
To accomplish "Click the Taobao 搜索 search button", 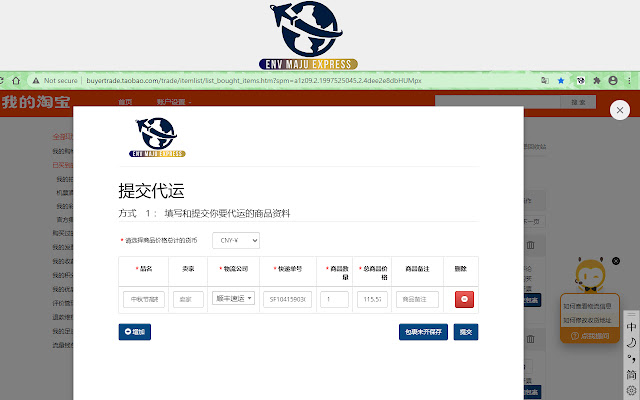I will [578, 102].
